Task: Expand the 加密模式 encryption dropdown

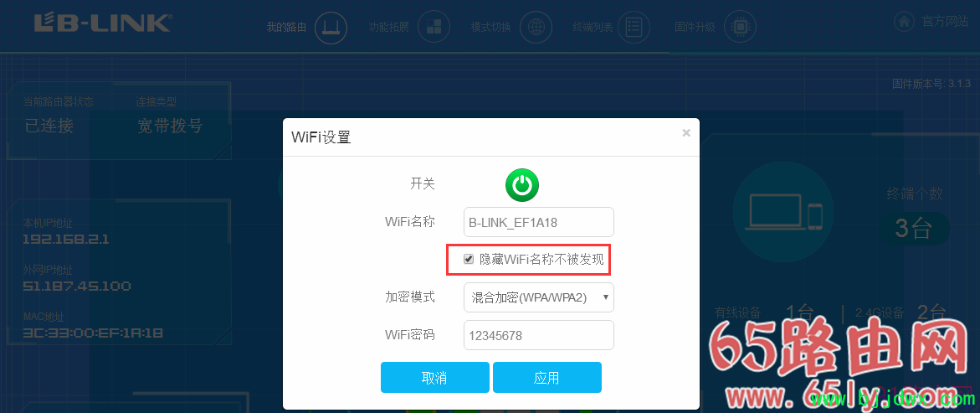Action: point(539,298)
